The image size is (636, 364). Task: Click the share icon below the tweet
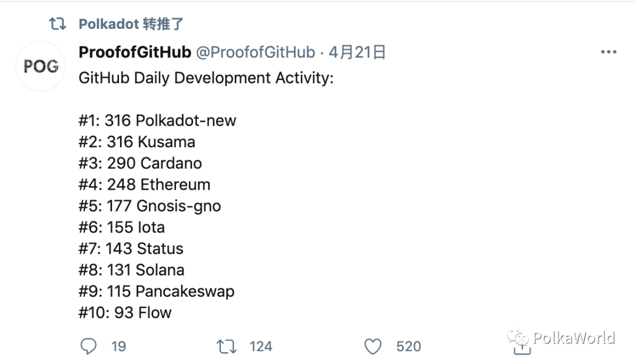522,348
